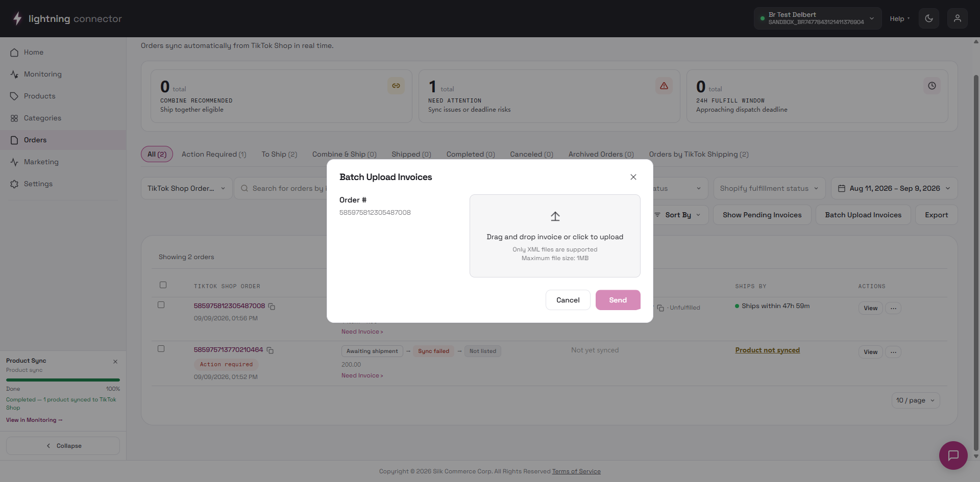Open Terms of Service link

[x=576, y=471]
